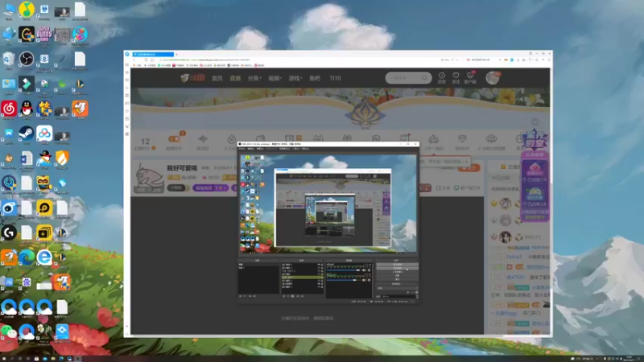
Task: Click add scene plus button in OBS
Action: pyautogui.click(x=241, y=296)
